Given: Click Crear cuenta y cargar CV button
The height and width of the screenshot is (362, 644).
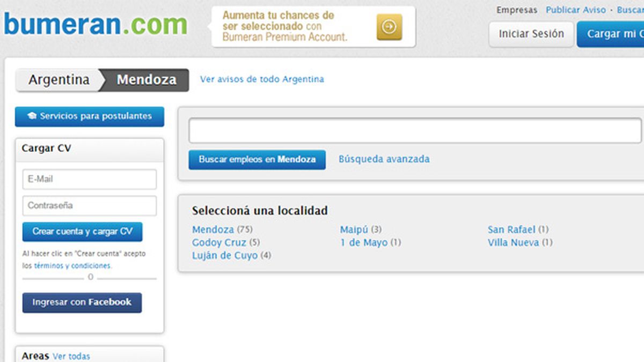Looking at the screenshot, I should click(x=83, y=232).
